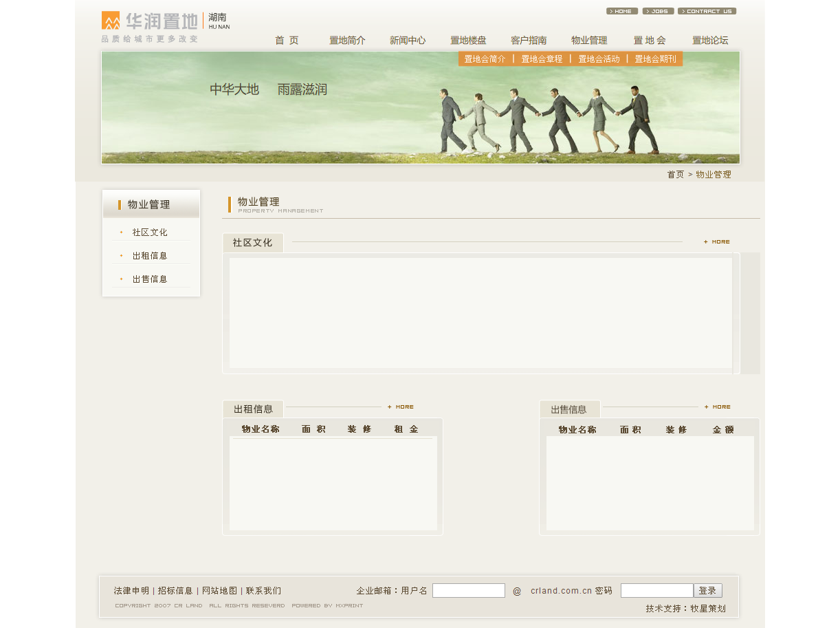The height and width of the screenshot is (628, 840).
Task: Click the + MORE icon beside 社区文化
Action: pyautogui.click(x=716, y=241)
